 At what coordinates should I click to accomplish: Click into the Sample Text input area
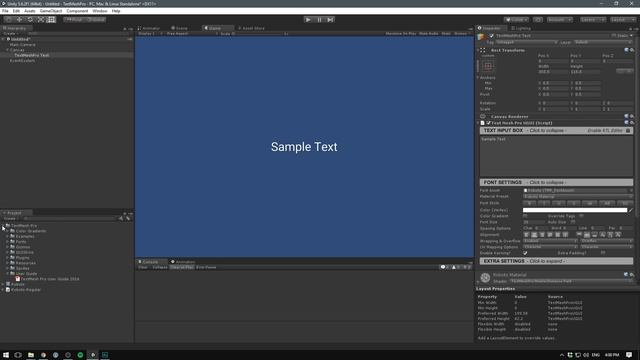point(556,156)
